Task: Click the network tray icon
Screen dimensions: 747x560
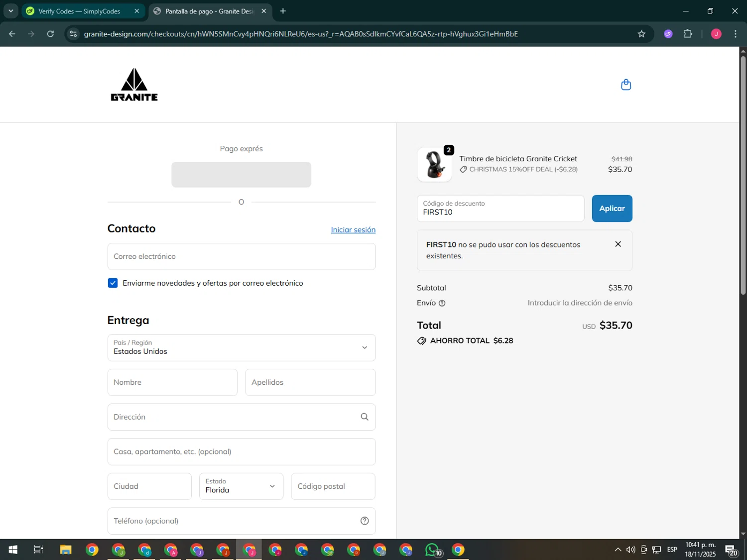Action: 657,550
